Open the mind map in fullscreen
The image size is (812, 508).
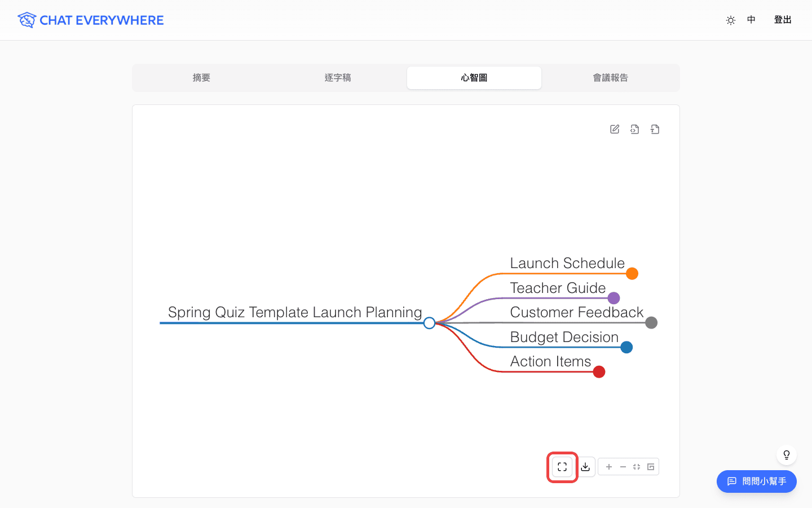[562, 467]
